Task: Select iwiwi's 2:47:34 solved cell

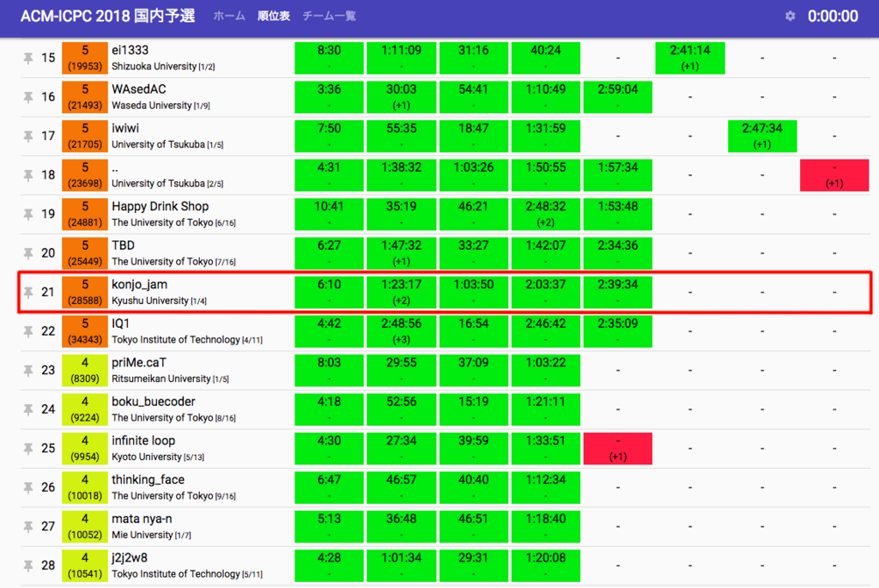Action: 762,136
